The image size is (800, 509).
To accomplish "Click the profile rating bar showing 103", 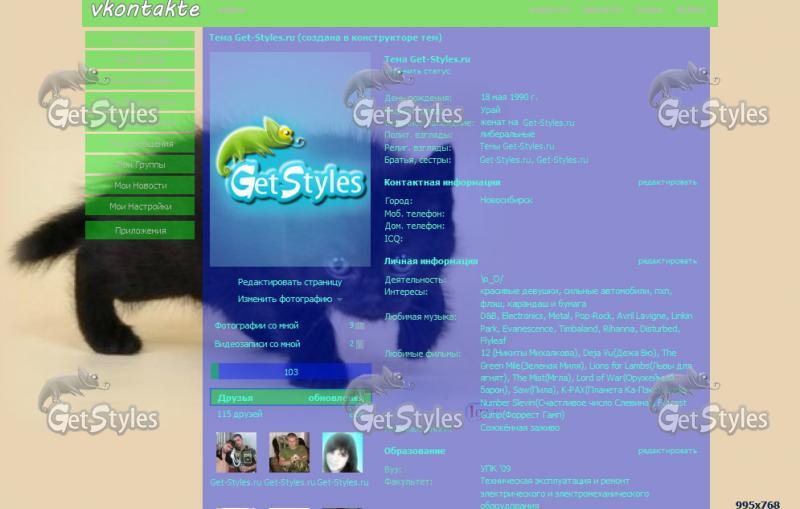I will pyautogui.click(x=290, y=372).
